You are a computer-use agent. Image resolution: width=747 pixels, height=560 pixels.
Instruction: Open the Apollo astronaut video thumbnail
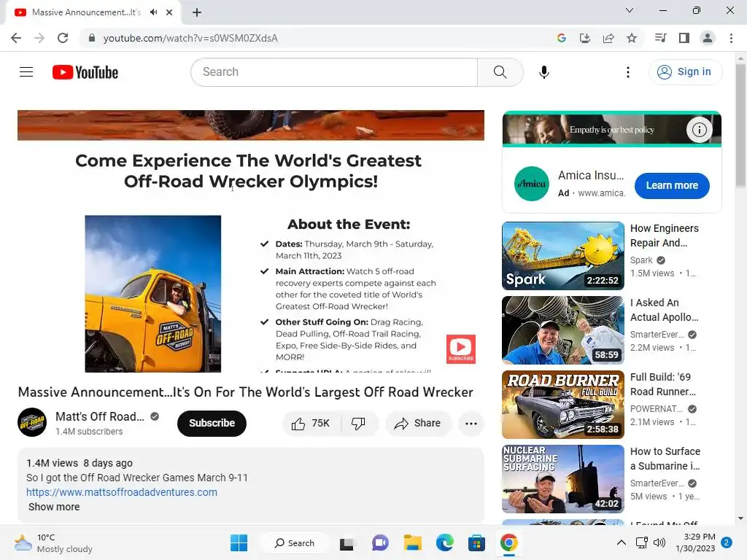562,330
